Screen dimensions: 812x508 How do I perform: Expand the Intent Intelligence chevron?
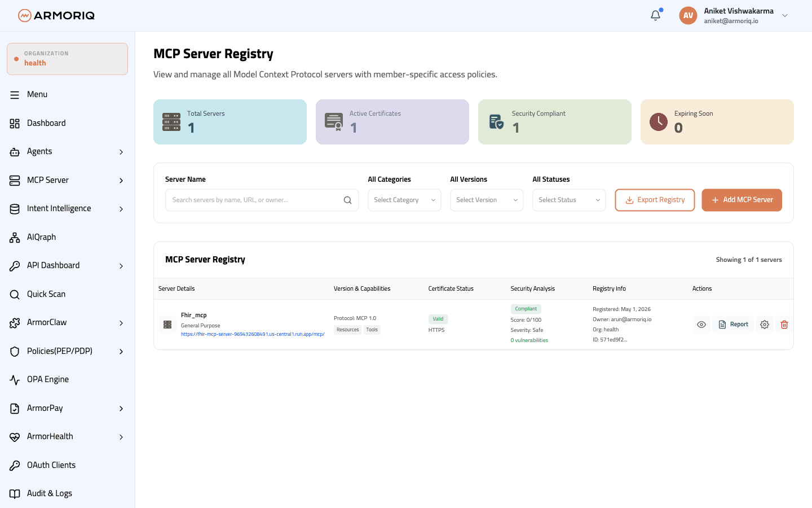pos(121,209)
